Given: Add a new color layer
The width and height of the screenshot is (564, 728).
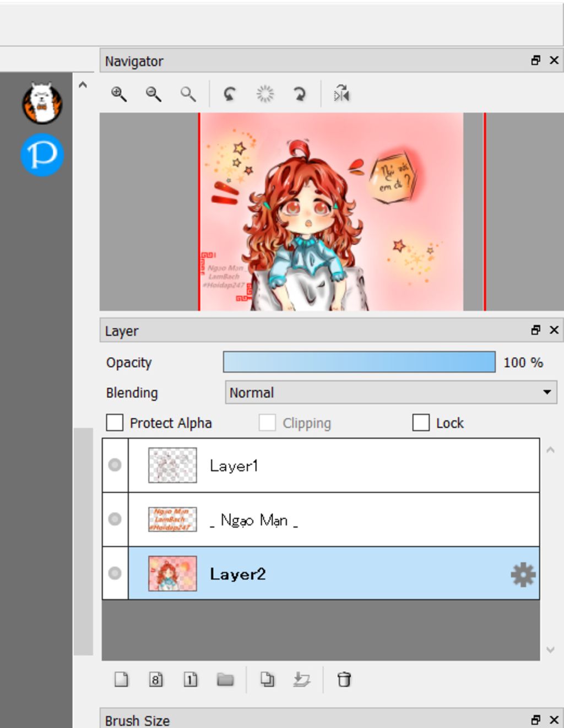Looking at the screenshot, I should [x=121, y=680].
